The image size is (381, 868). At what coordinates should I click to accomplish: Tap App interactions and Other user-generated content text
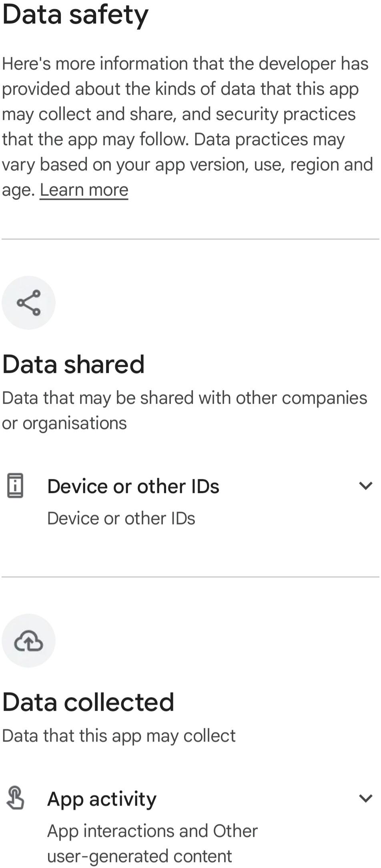152,844
